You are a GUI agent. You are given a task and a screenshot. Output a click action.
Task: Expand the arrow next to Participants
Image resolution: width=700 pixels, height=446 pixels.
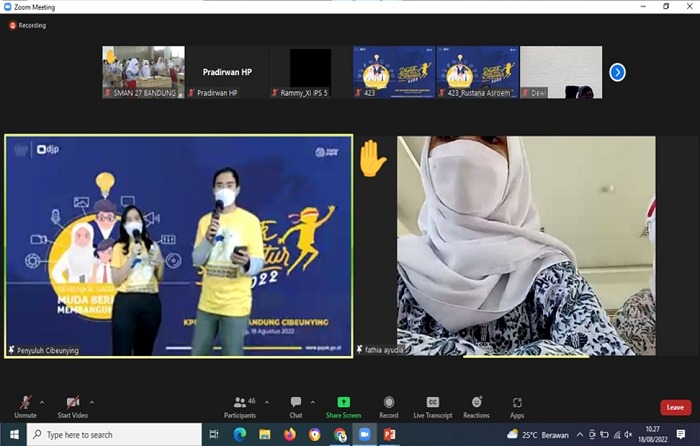[x=268, y=402]
